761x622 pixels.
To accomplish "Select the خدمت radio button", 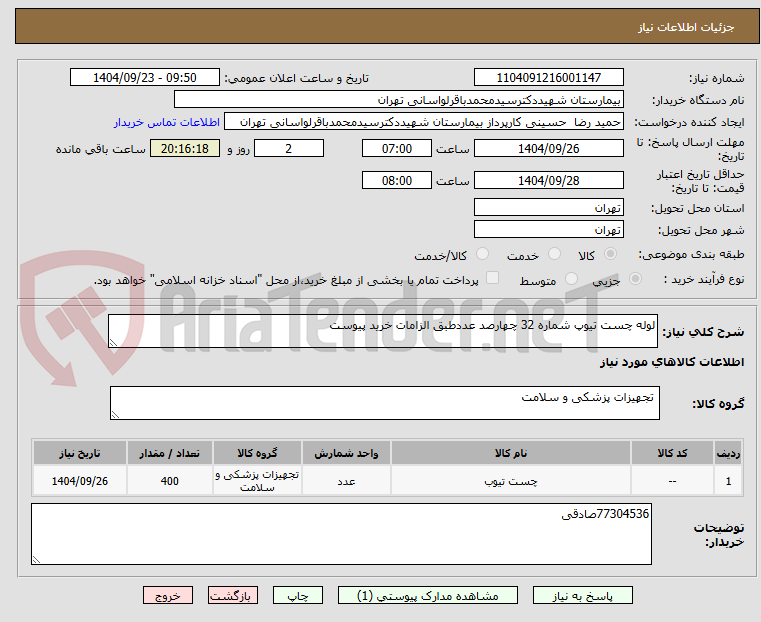I will (554, 254).
